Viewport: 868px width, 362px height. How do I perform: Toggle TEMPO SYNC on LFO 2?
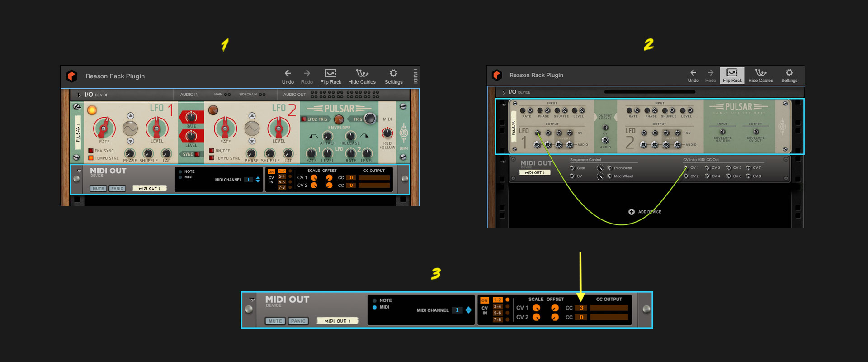pyautogui.click(x=211, y=158)
